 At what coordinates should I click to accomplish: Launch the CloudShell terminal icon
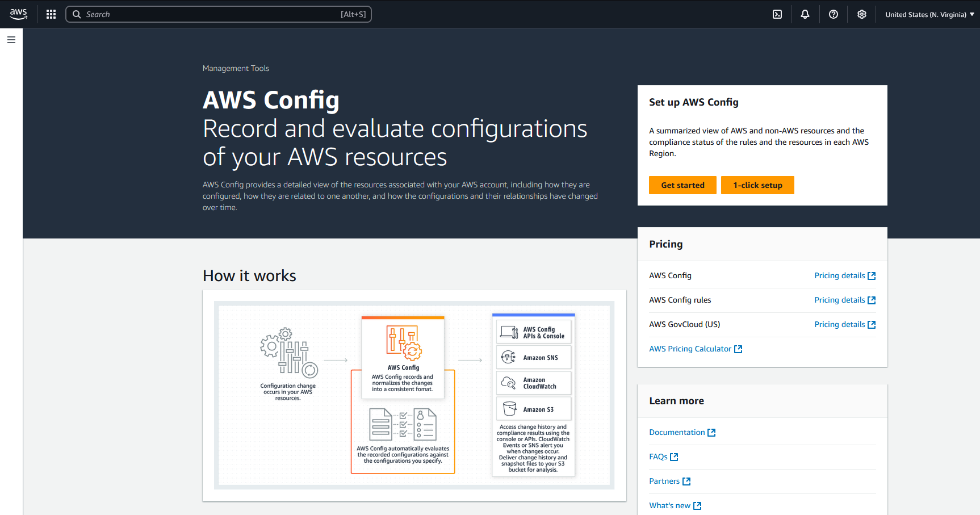click(x=777, y=14)
